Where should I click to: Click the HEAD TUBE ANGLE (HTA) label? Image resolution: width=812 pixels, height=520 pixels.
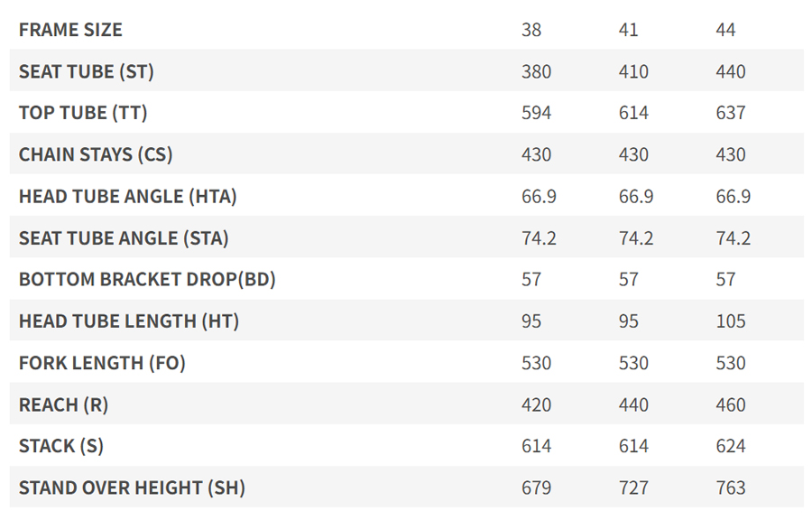coord(128,196)
